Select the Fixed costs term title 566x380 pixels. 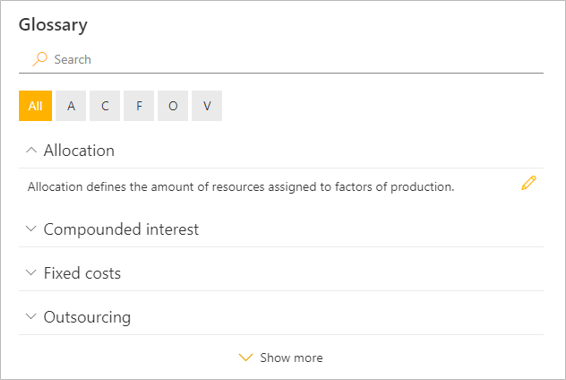pyautogui.click(x=82, y=273)
